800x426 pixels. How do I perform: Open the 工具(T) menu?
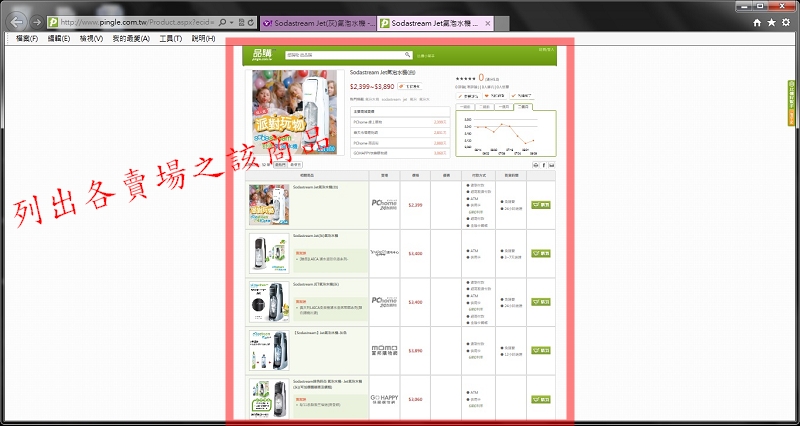click(x=170, y=39)
